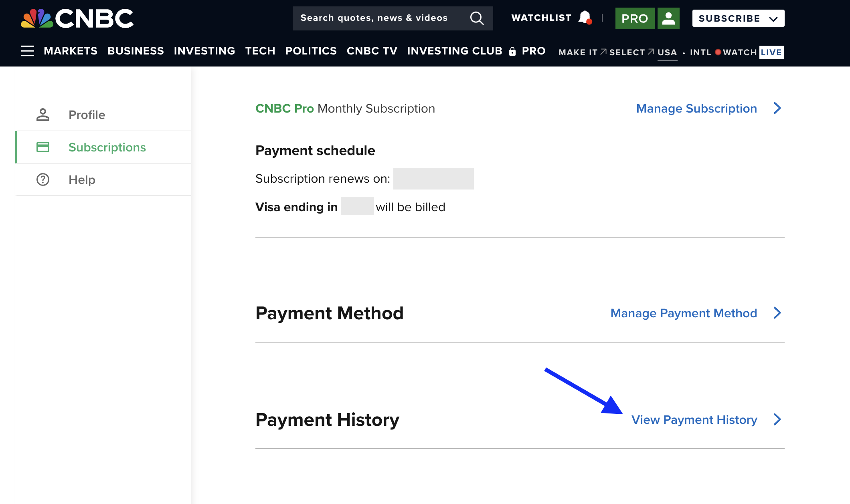850x504 pixels.
Task: Click the WATCHLIST label
Action: pos(541,17)
